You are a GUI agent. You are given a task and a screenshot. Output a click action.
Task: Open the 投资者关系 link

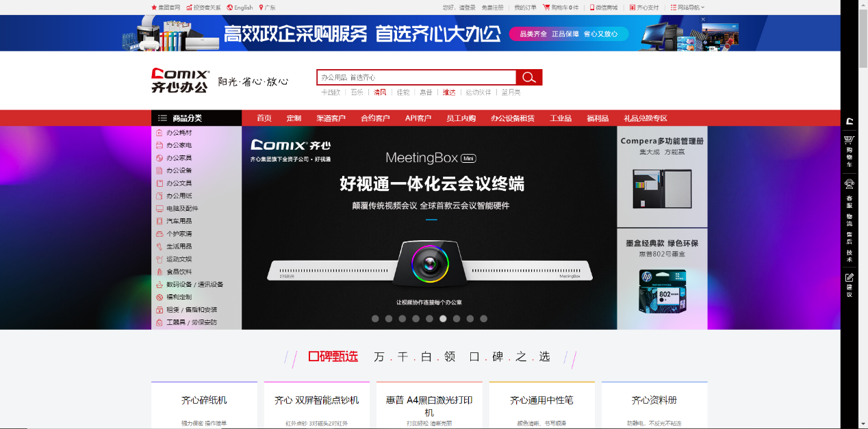(203, 8)
